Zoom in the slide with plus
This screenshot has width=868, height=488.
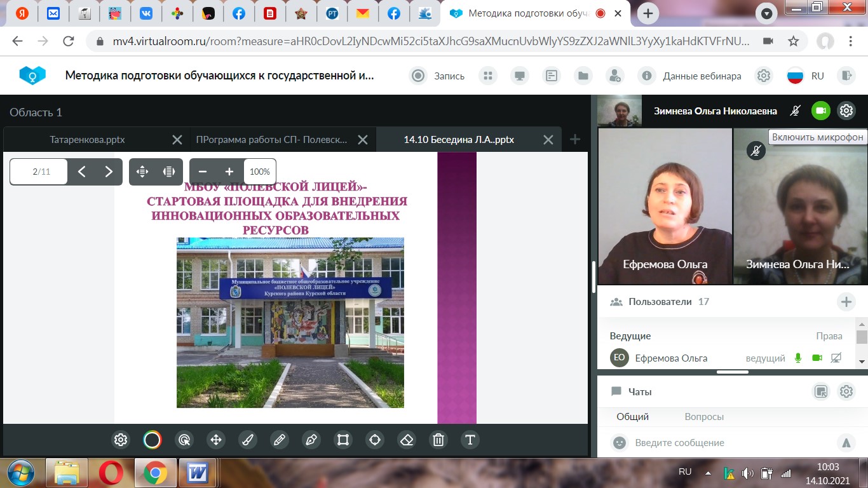[229, 172]
